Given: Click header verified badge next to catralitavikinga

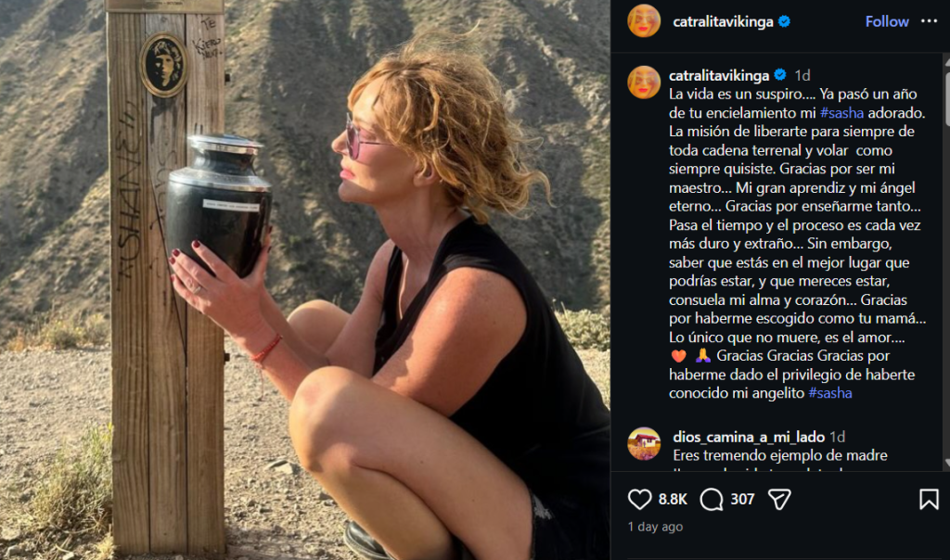Looking at the screenshot, I should [784, 21].
